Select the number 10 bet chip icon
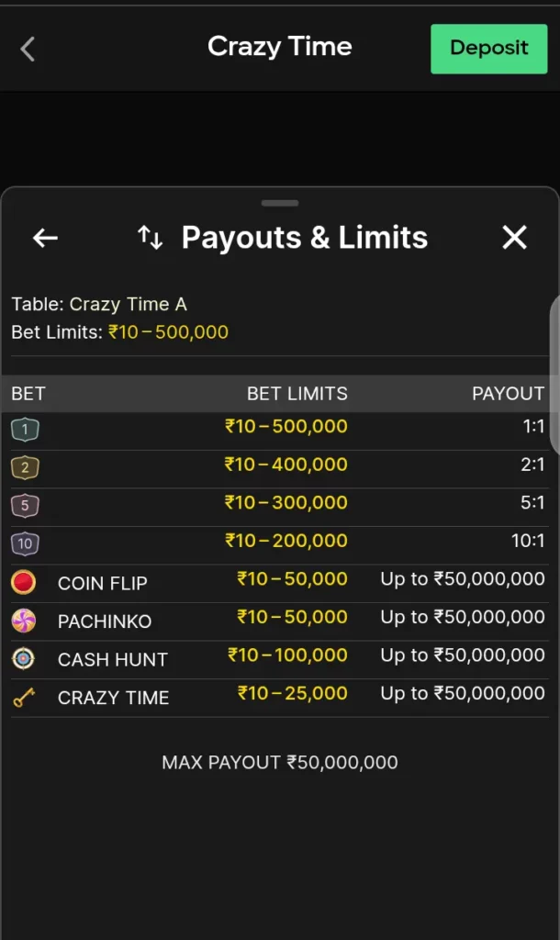The width and height of the screenshot is (560, 940). pos(25,543)
